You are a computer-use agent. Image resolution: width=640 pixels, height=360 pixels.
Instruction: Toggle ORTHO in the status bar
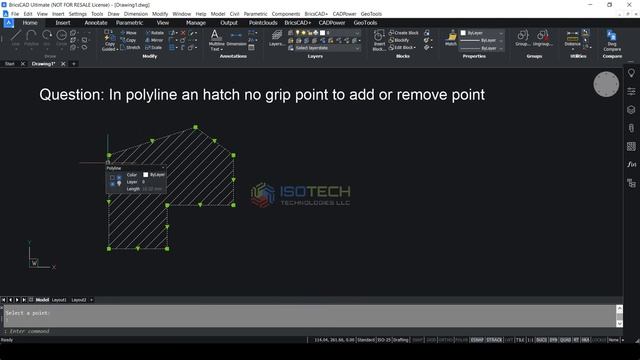(x=446, y=340)
